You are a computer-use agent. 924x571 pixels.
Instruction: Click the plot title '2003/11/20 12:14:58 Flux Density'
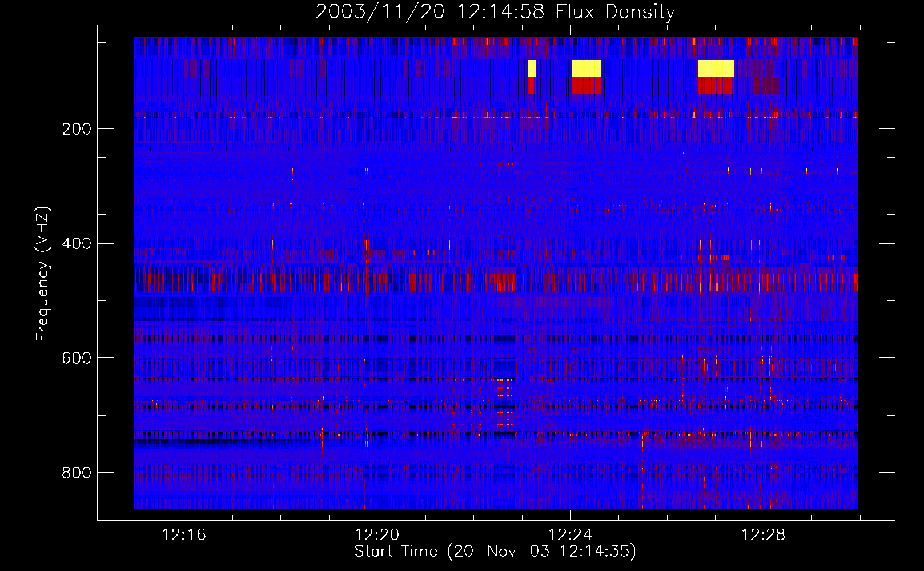click(495, 11)
